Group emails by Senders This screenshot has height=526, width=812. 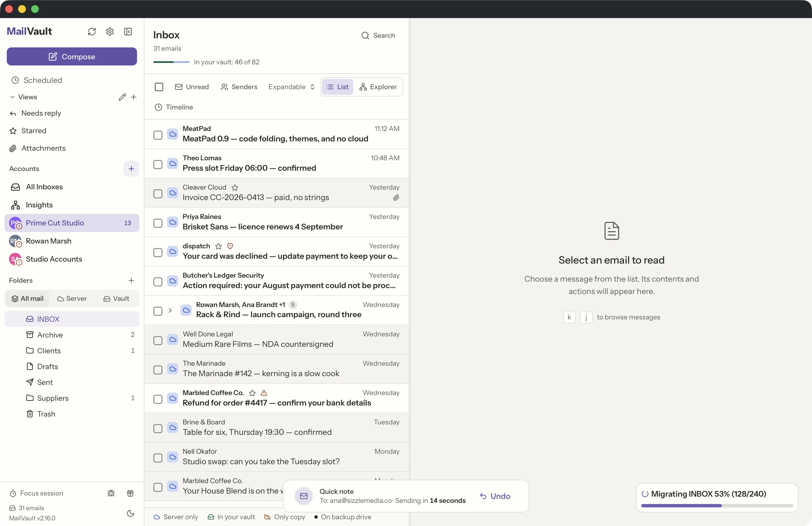[x=239, y=87]
